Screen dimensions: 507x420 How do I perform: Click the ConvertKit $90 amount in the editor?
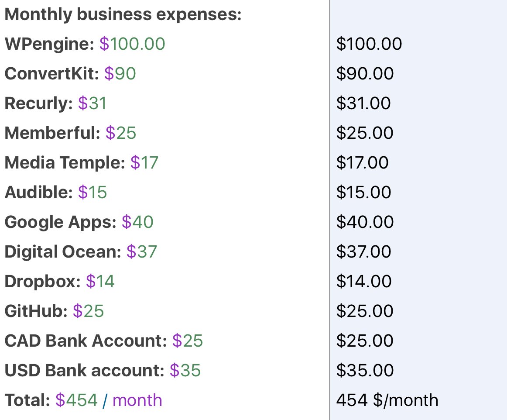[120, 74]
